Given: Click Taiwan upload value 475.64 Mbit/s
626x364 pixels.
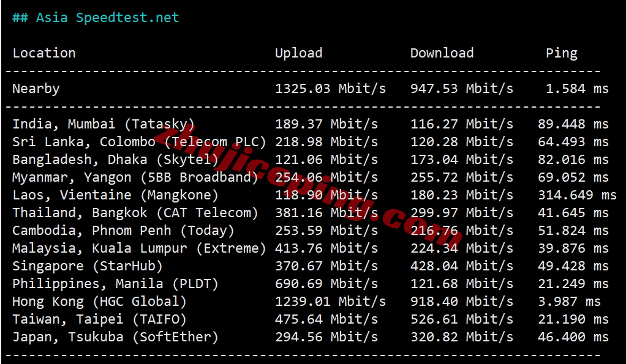Looking at the screenshot, I should 326,319.
